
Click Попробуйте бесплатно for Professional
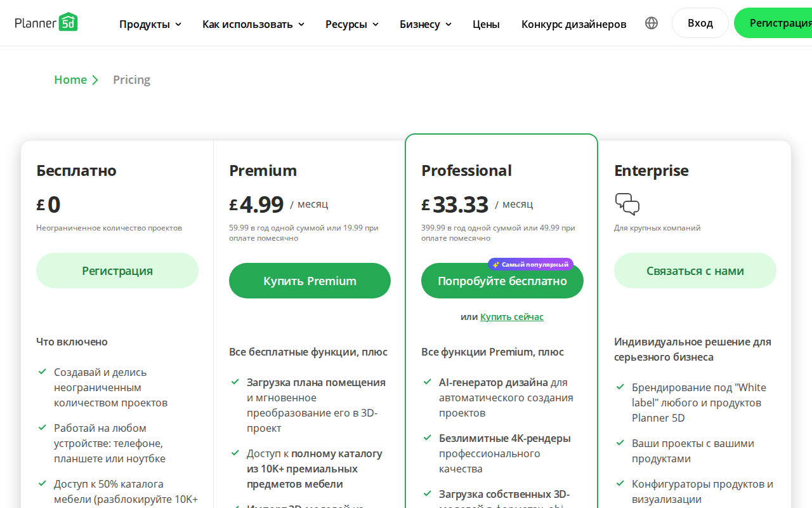(x=502, y=281)
